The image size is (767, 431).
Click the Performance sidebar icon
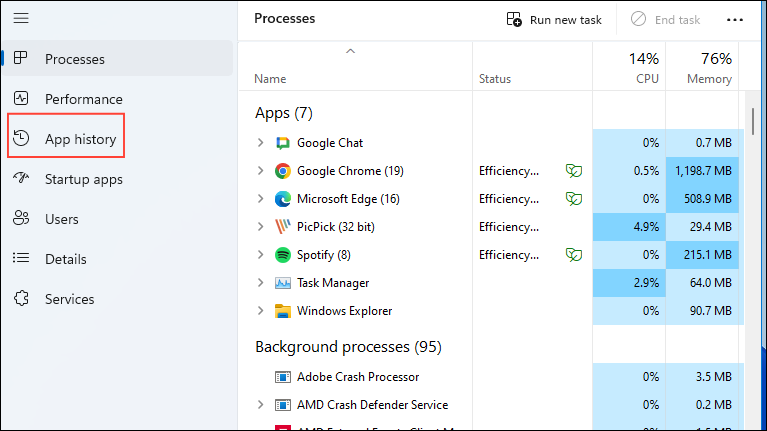[x=21, y=99]
